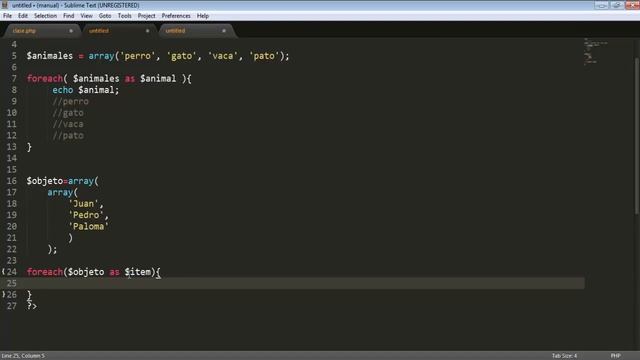This screenshot has height=360, width=640.
Task: Open the Edit menu
Action: 23,16
